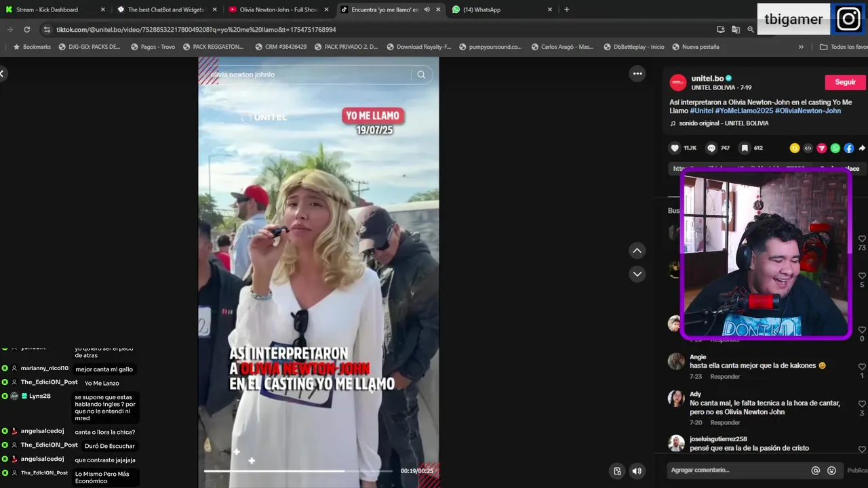Open Angie's avatar profile

tap(676, 361)
